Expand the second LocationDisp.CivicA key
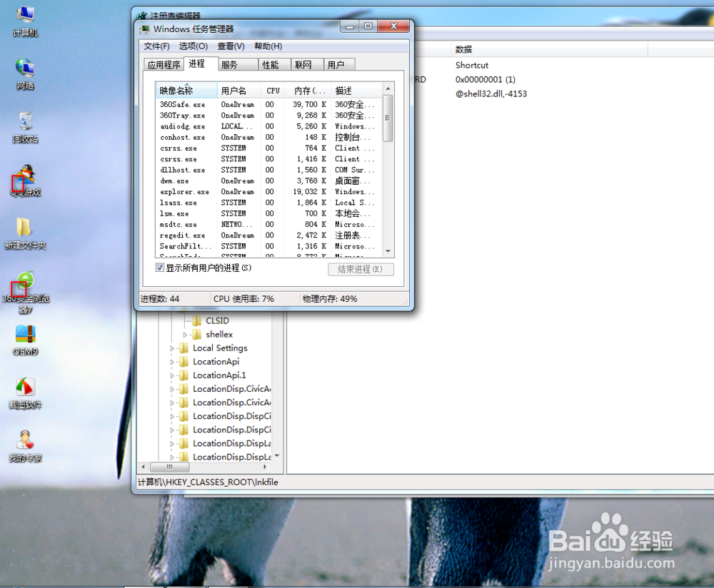 point(172,403)
